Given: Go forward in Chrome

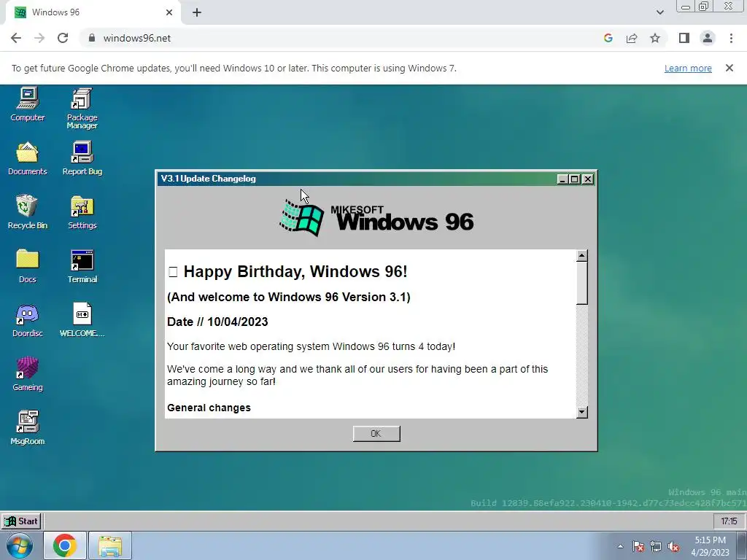Looking at the screenshot, I should (39, 38).
